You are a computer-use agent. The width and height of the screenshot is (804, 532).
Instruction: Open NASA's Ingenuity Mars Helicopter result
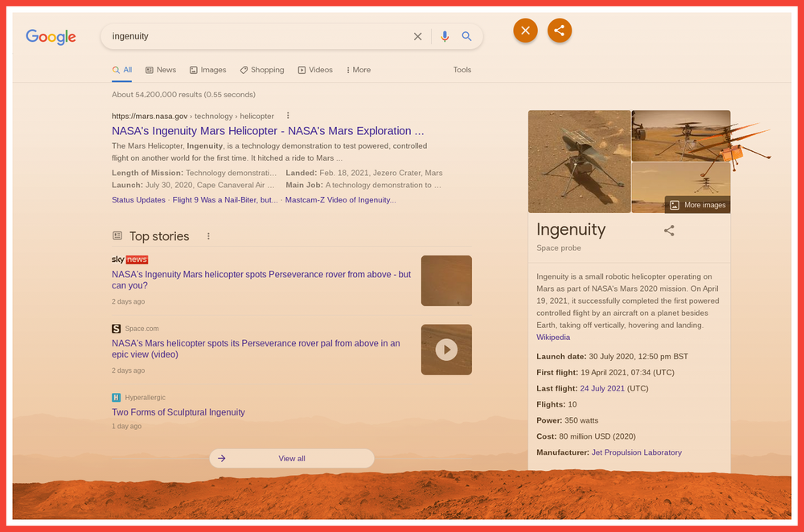[x=268, y=131]
